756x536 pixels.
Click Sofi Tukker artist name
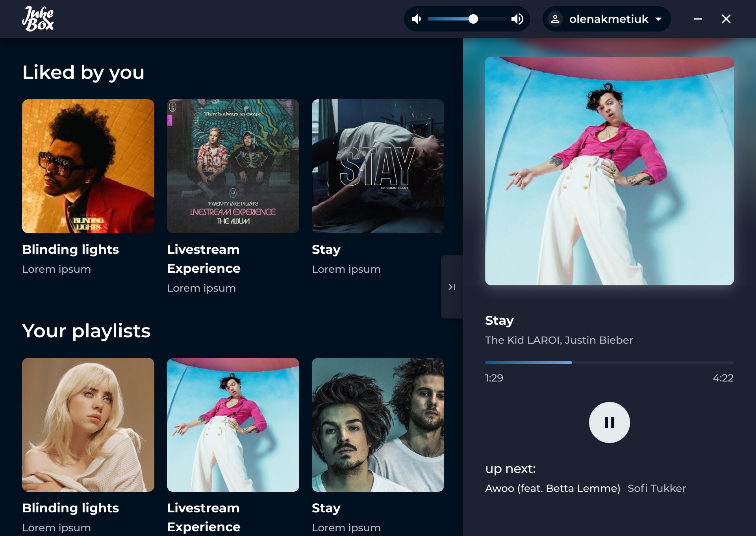click(x=656, y=488)
